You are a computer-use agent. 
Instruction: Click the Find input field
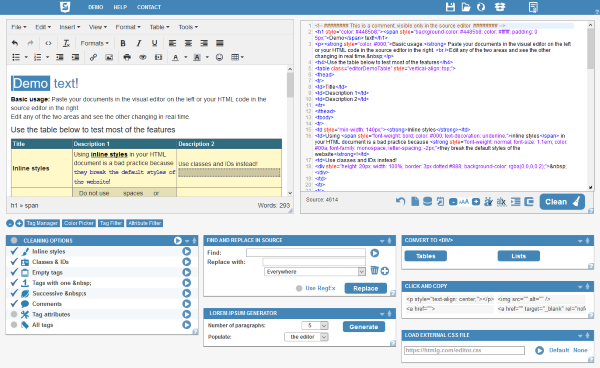click(306, 252)
